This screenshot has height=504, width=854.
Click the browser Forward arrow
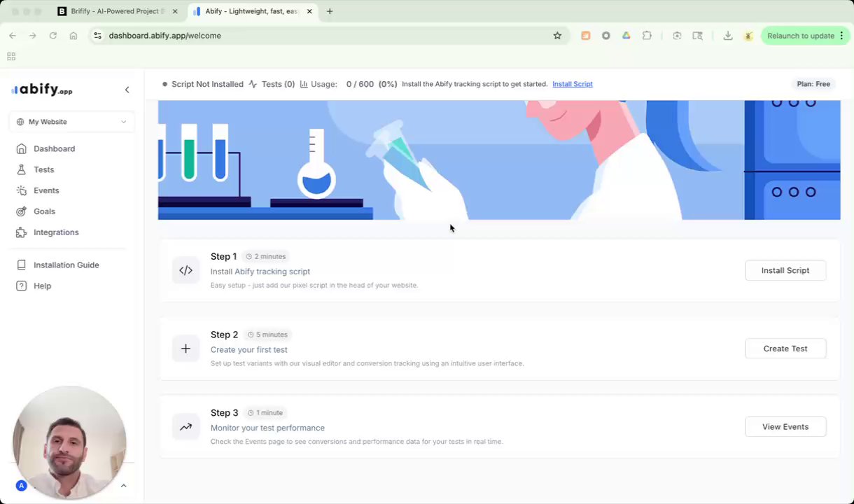pos(33,36)
